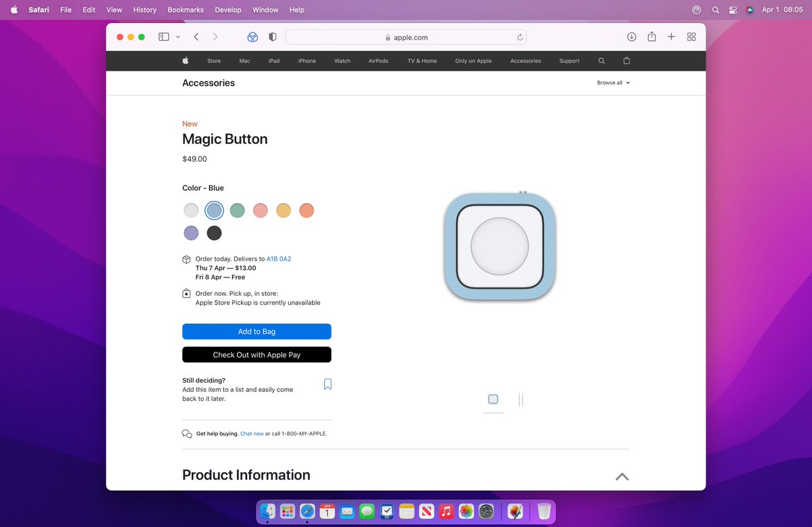Reload the apple.com page

[520, 37]
